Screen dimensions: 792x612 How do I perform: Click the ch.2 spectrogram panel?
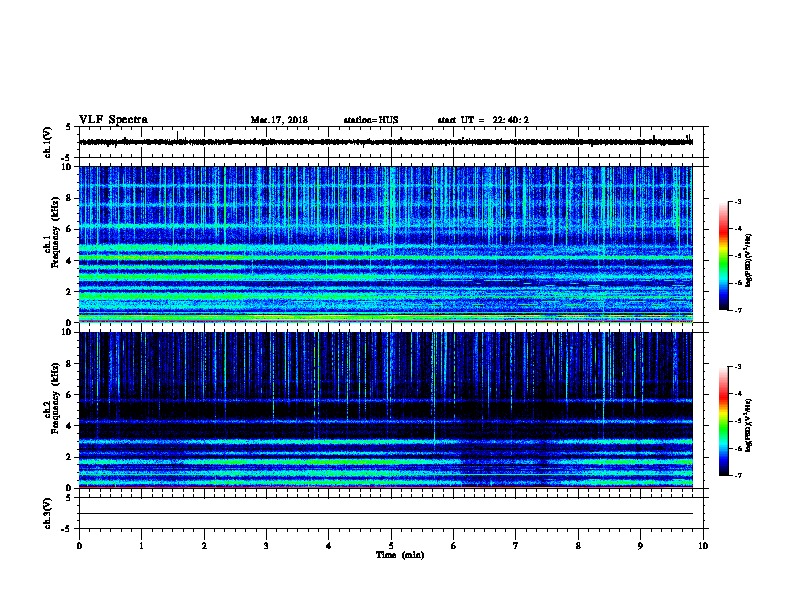point(386,410)
